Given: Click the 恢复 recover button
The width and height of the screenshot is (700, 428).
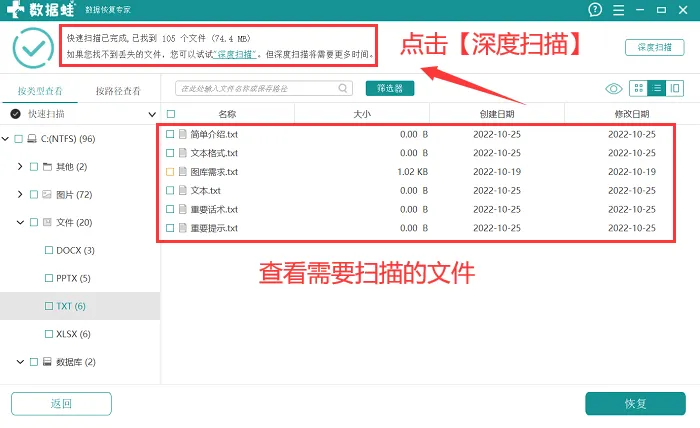Looking at the screenshot, I should click(x=635, y=403).
